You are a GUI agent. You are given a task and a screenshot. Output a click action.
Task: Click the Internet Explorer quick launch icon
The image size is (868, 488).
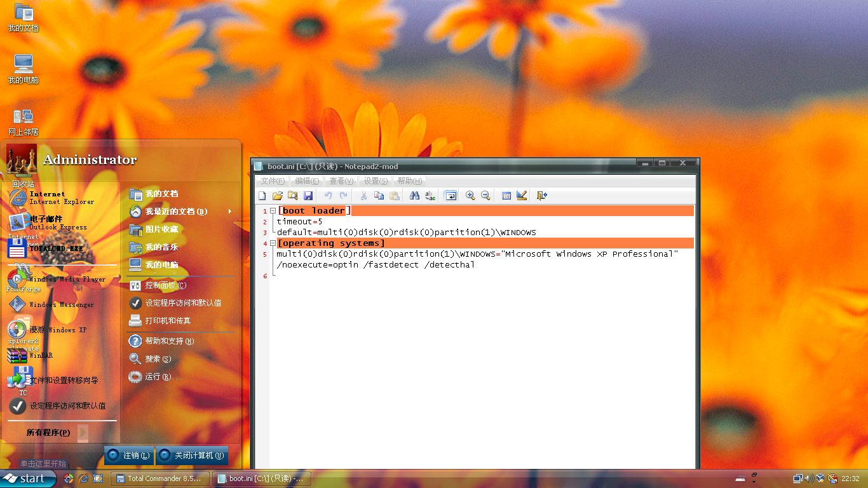[83, 478]
